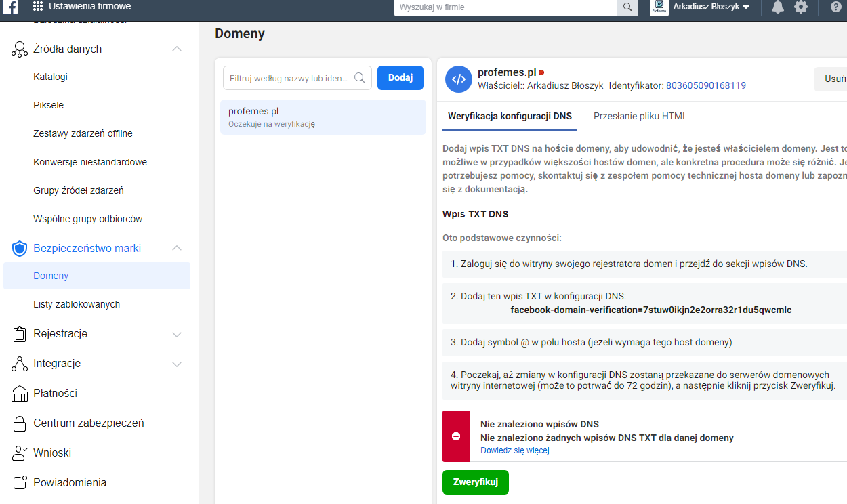Click the blue Dodaj button
The image size is (847, 504).
(x=400, y=78)
